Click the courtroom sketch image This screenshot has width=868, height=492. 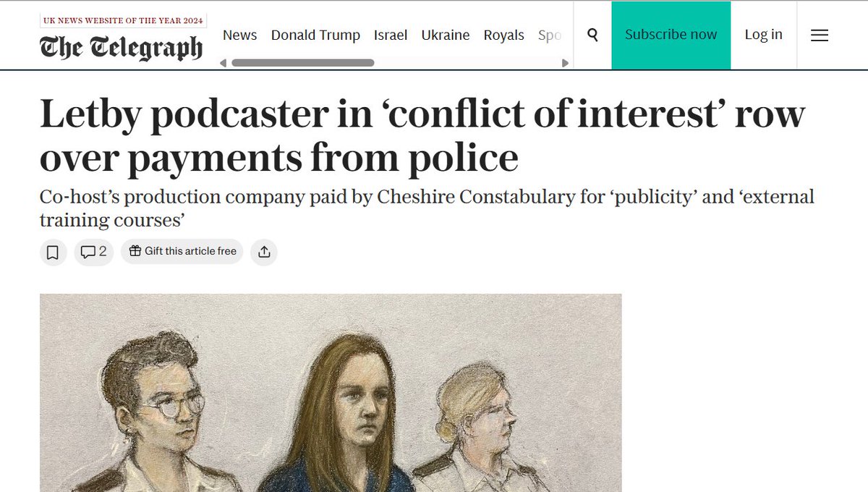(x=331, y=393)
